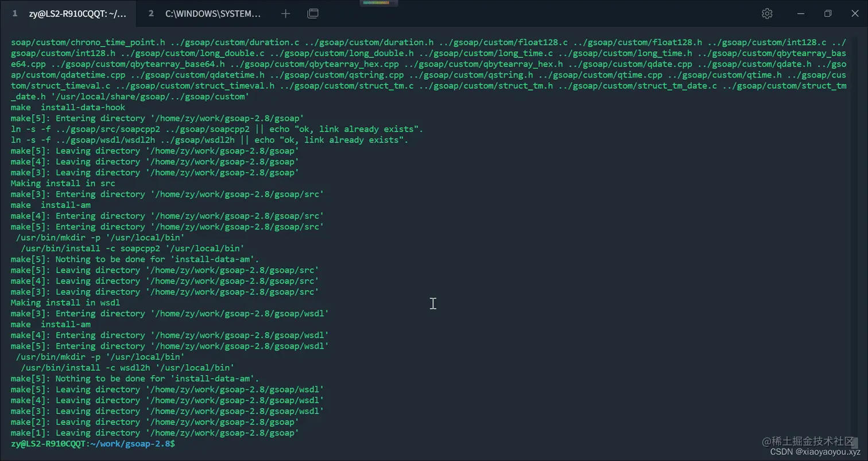Screen dimensions: 868x461
Task: Click 'make[1]: Leaving directory' line
Action: (155, 433)
